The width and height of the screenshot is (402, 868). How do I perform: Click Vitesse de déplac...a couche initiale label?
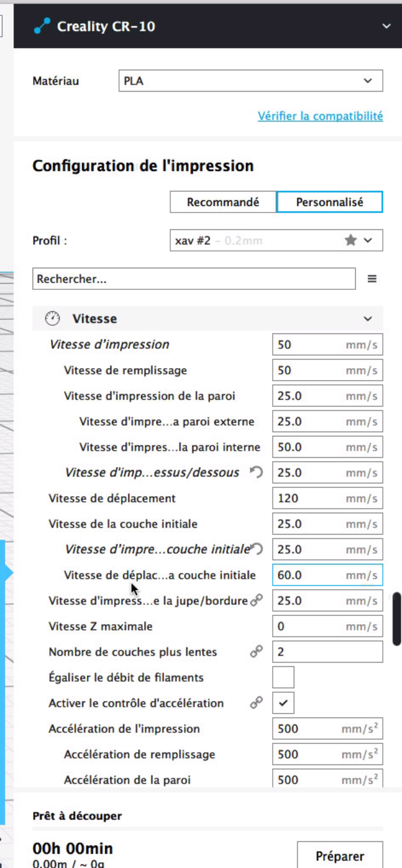click(159, 575)
